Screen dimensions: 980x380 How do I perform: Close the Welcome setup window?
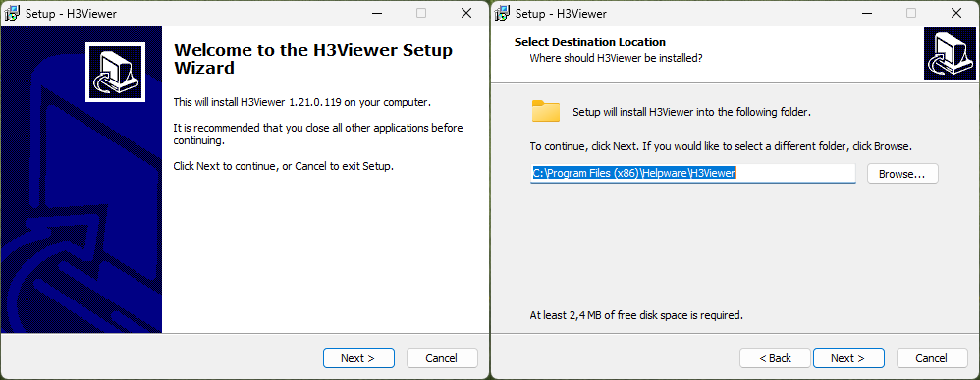pos(466,13)
